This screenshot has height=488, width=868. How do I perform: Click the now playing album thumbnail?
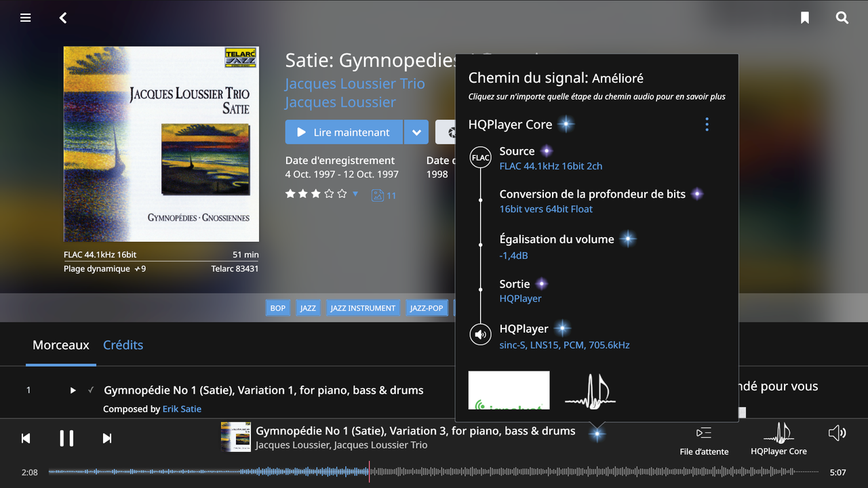pos(236,436)
